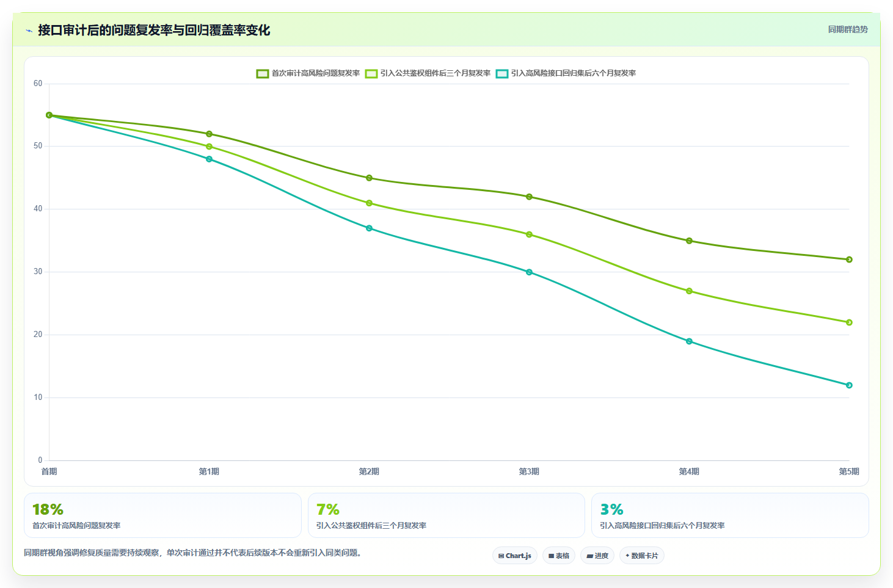Click the 首期 x-axis label
This screenshot has width=893, height=588.
tap(49, 471)
